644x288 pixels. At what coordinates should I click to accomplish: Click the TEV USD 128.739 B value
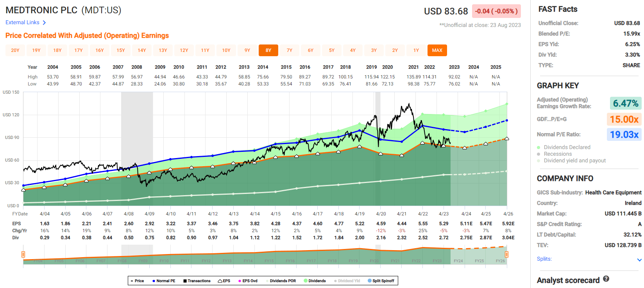pos(623,245)
